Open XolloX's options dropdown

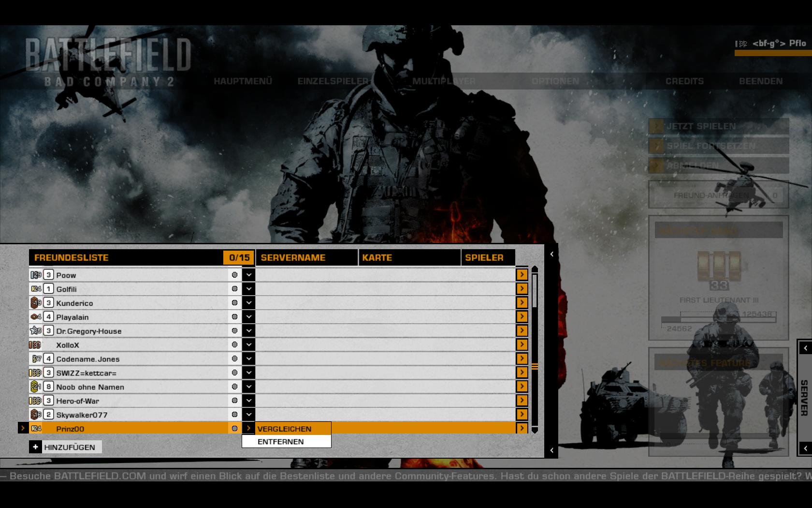(x=248, y=345)
